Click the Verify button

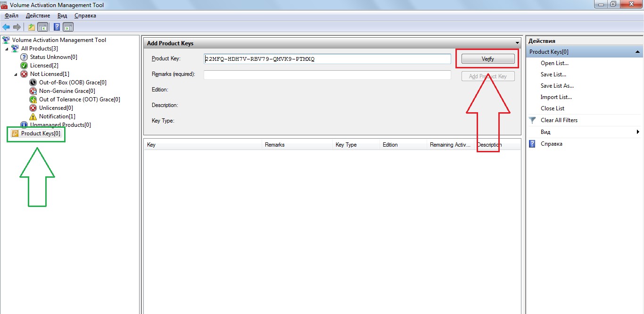(487, 59)
